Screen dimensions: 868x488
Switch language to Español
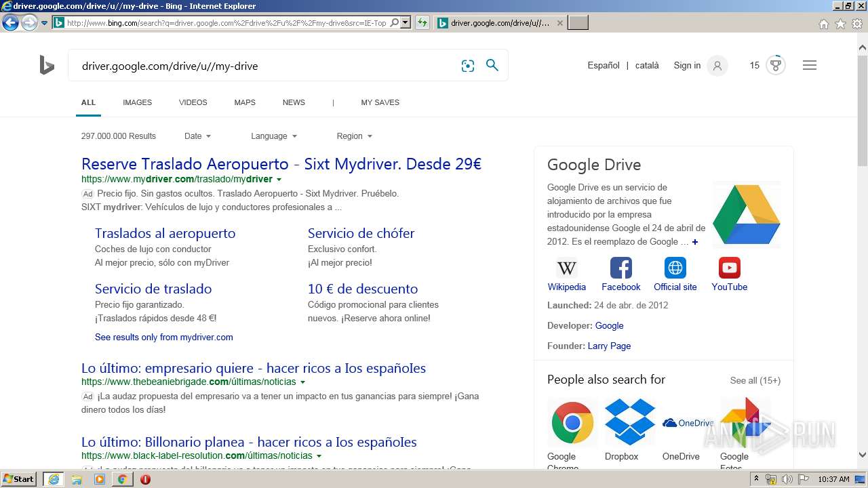pyautogui.click(x=604, y=66)
